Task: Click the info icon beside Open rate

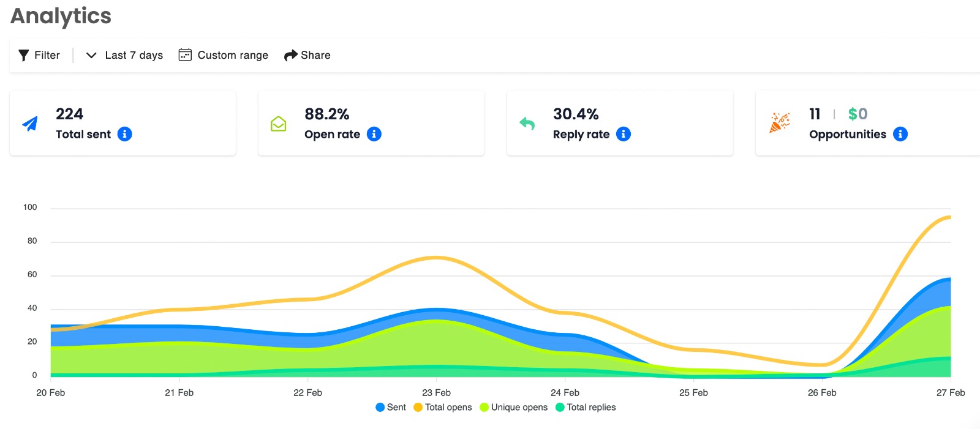Action: point(374,134)
